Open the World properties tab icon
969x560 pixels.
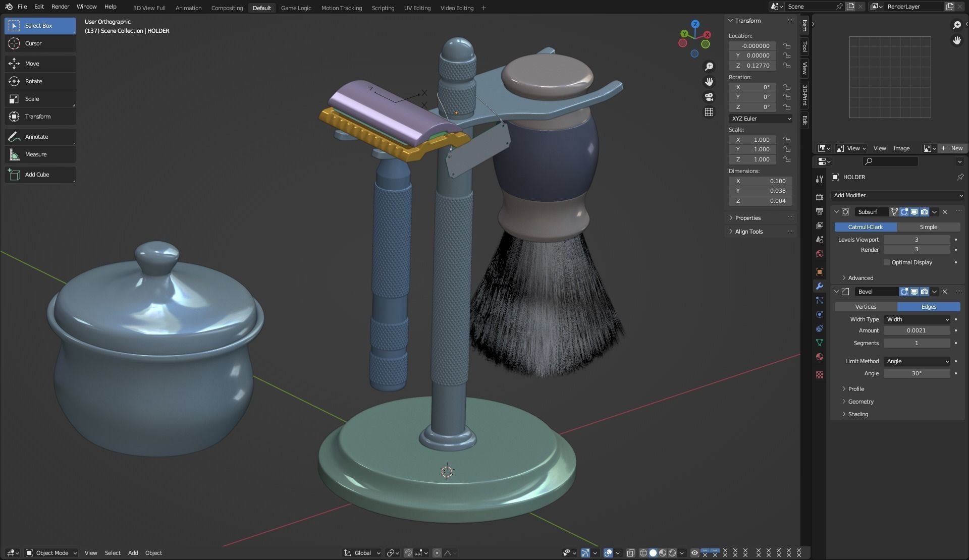(820, 254)
